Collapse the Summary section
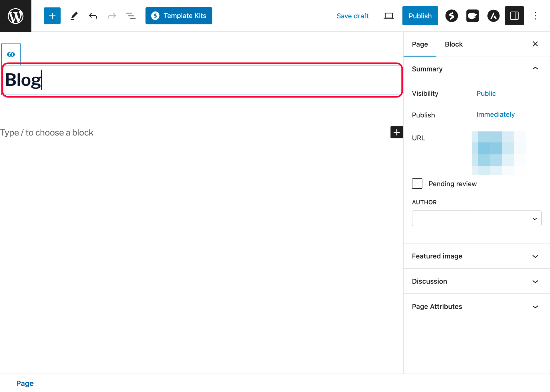The width and height of the screenshot is (550, 392). 535,69
